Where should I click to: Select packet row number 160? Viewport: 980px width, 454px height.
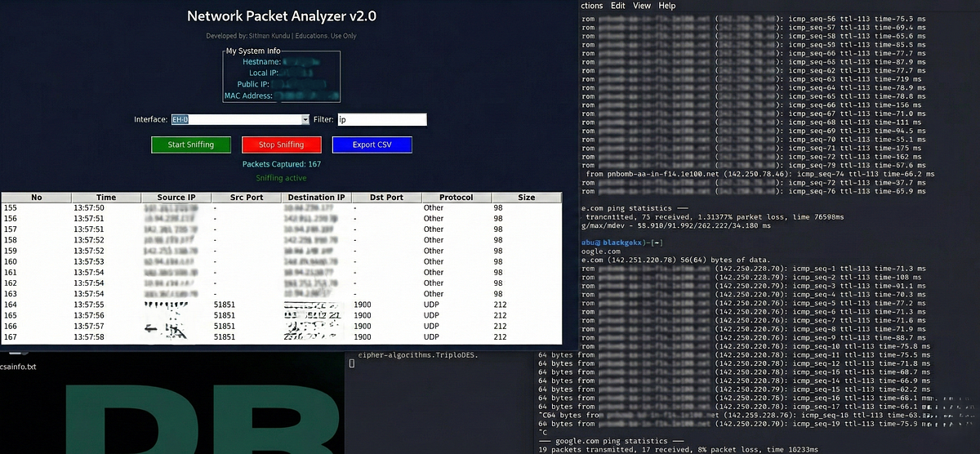click(x=282, y=261)
